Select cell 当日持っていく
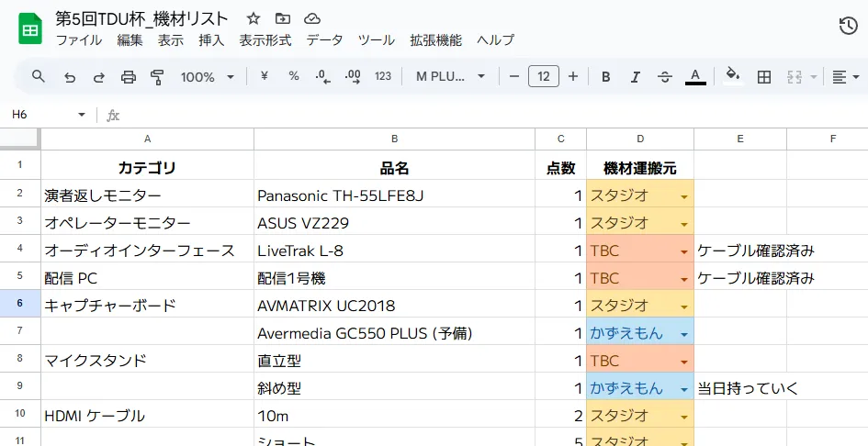Screen dimensions: 868x446 (740, 386)
